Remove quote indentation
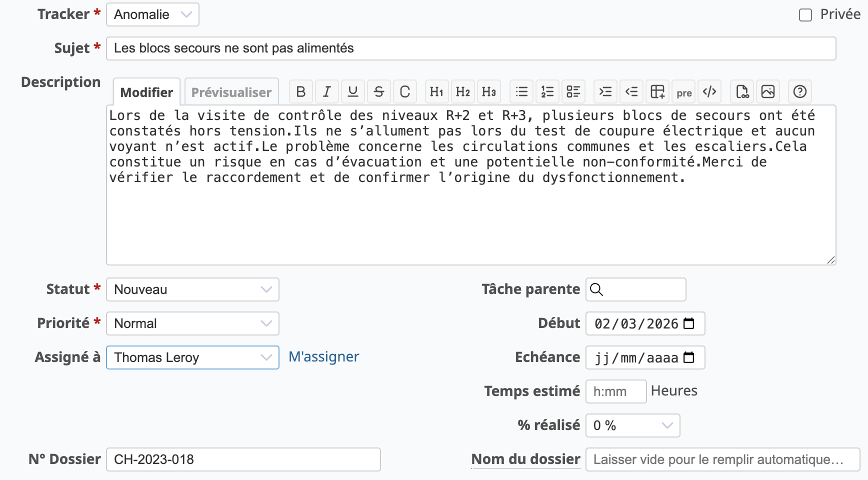 (631, 92)
